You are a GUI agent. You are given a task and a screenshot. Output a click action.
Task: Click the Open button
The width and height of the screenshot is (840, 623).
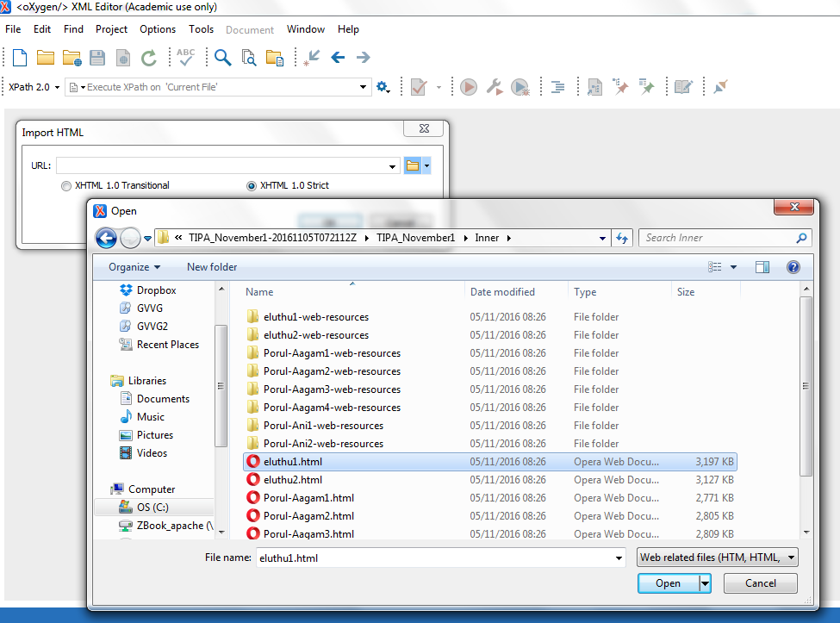(668, 583)
